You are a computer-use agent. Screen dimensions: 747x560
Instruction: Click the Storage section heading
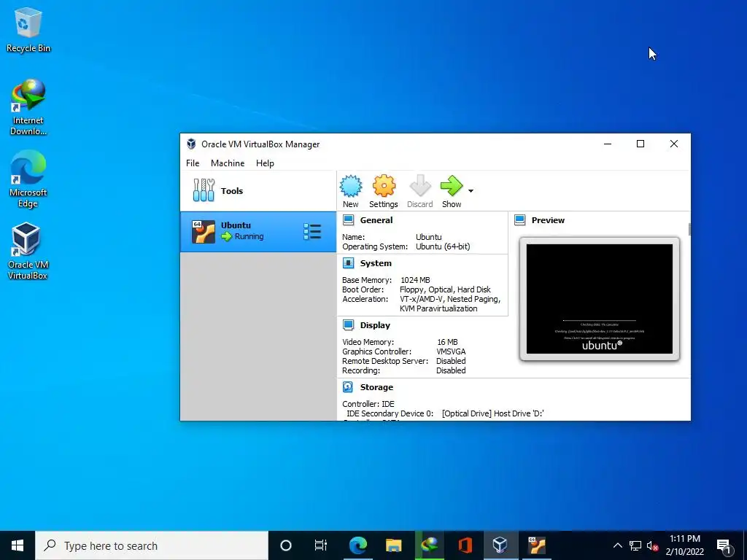coord(376,386)
